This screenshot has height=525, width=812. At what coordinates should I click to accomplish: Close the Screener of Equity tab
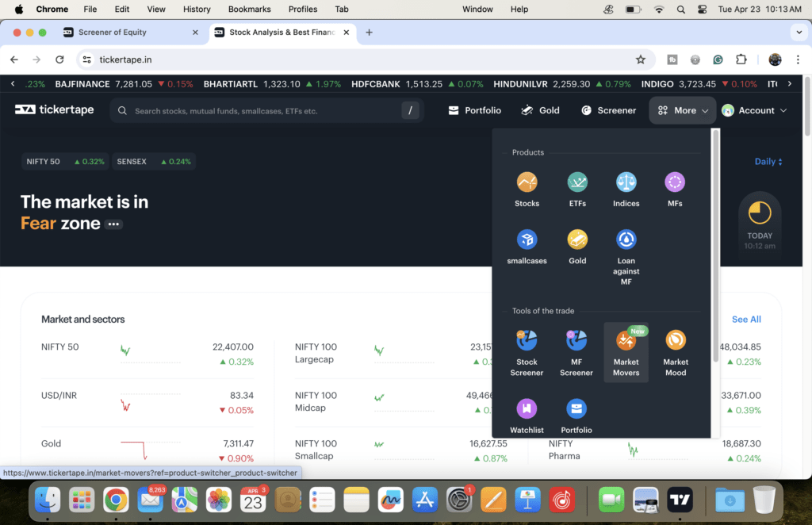[x=195, y=32]
